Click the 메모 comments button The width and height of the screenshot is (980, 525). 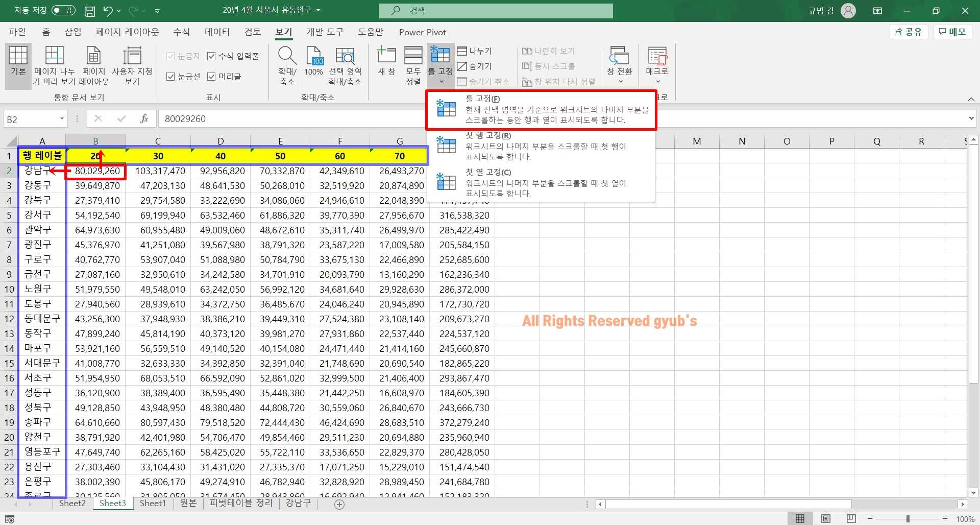(952, 32)
